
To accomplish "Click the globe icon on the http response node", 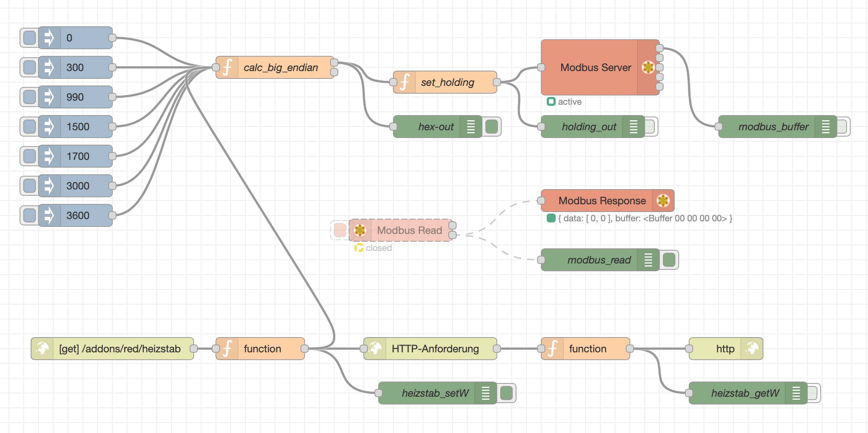I will click(752, 349).
